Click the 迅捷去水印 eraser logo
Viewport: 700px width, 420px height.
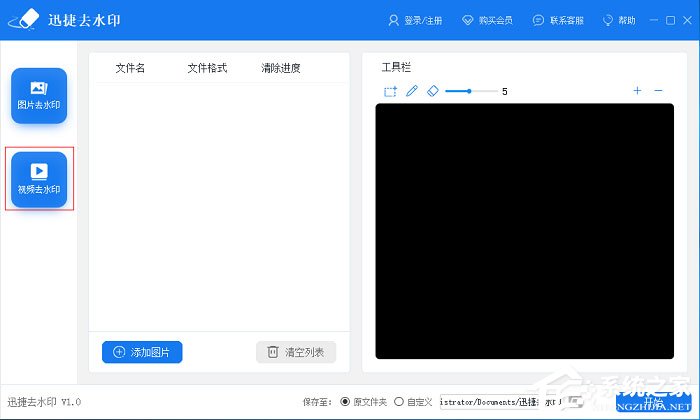[x=25, y=20]
